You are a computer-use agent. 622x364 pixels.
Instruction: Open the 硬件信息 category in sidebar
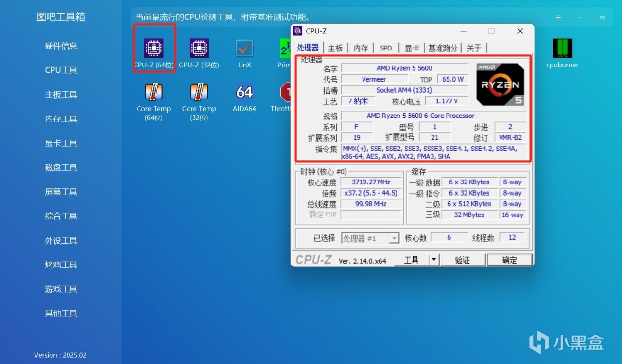61,46
